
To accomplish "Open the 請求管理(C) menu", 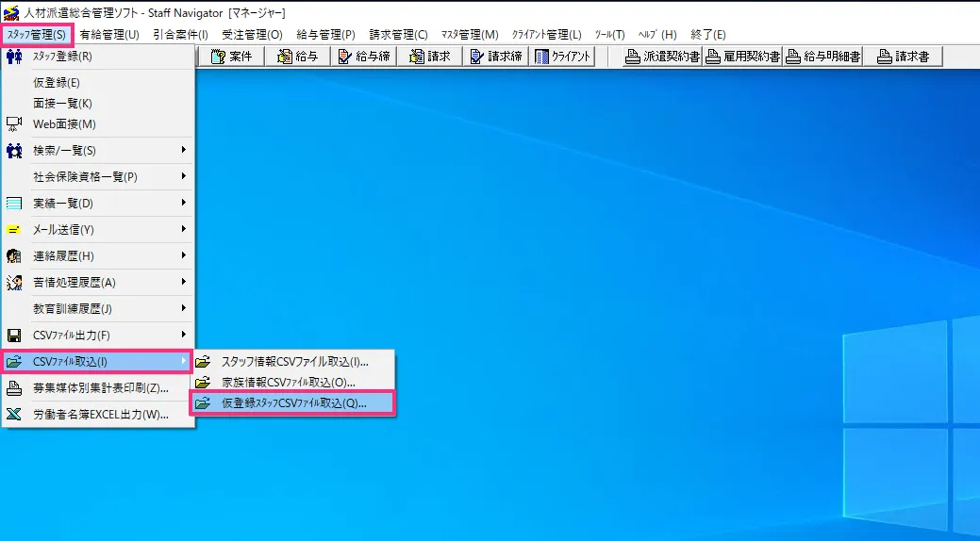I will [x=398, y=35].
